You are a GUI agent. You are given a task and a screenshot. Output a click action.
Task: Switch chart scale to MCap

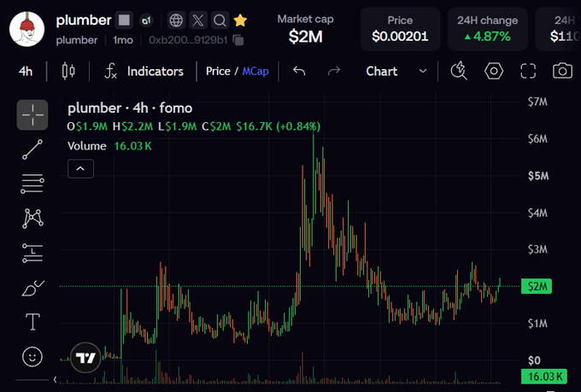click(x=255, y=71)
